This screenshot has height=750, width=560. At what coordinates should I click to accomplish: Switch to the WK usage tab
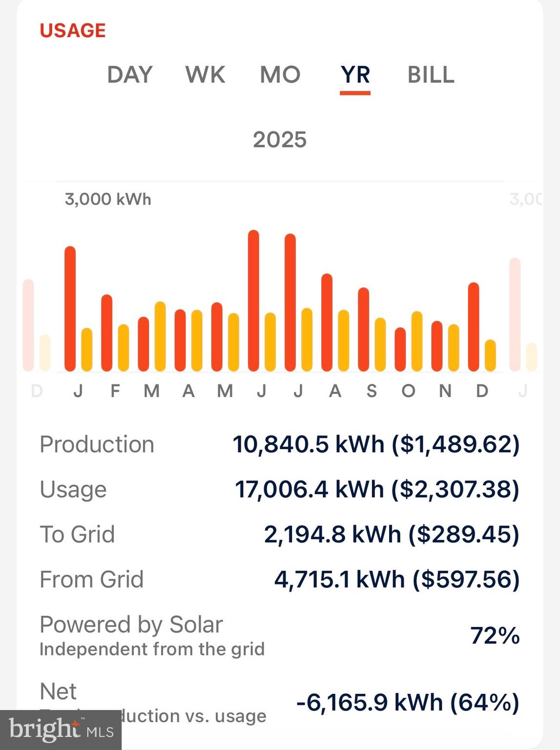click(x=205, y=75)
